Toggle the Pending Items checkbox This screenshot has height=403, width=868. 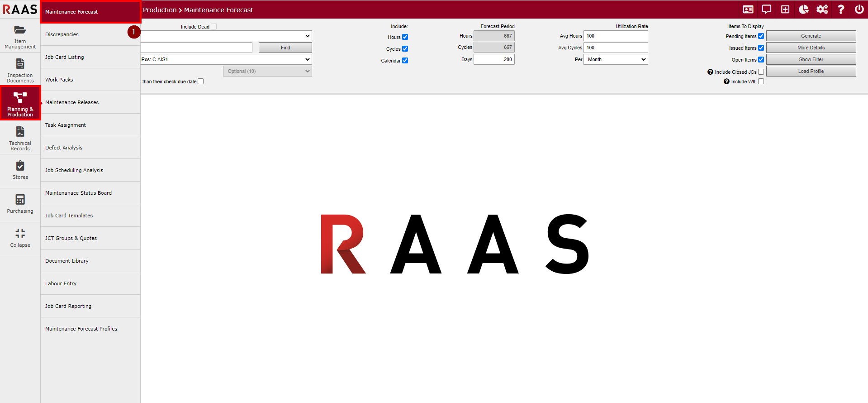pyautogui.click(x=761, y=36)
